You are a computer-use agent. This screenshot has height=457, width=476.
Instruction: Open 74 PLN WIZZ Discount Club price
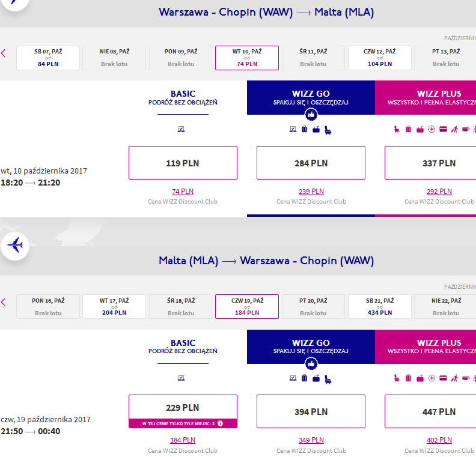[x=183, y=192]
